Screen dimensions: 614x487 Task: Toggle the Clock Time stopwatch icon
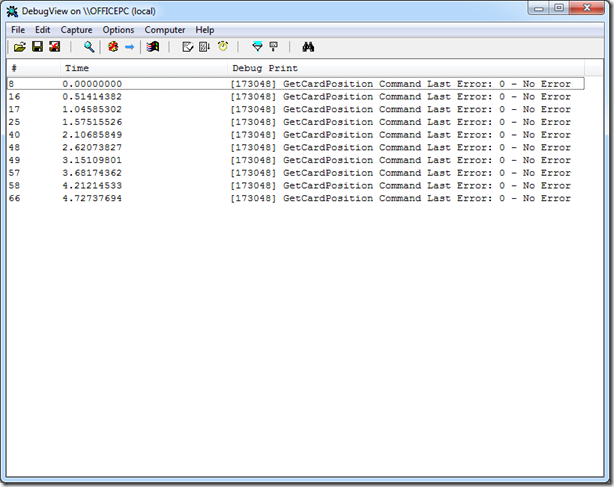[223, 47]
